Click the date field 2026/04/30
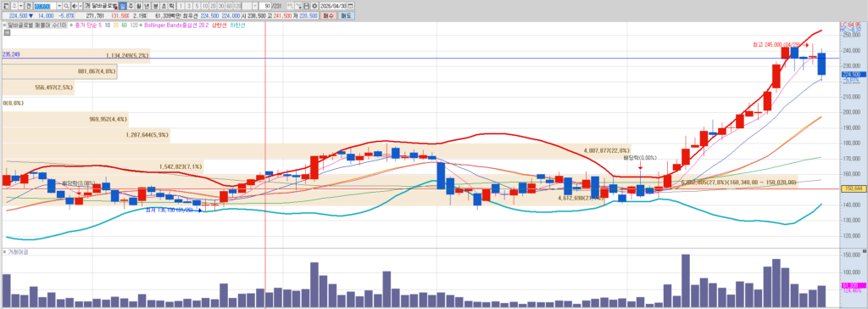 (332, 6)
